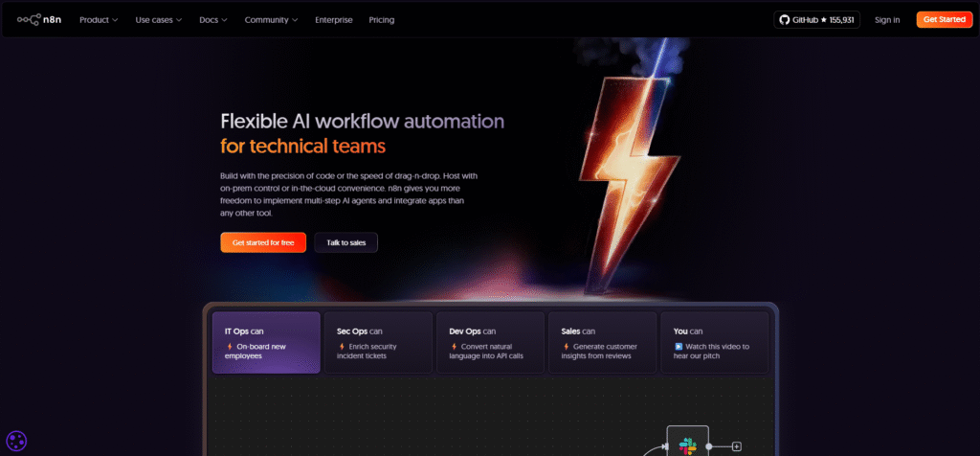Expand the Use cases dropdown
Viewport: 980px width, 456px height.
(159, 20)
